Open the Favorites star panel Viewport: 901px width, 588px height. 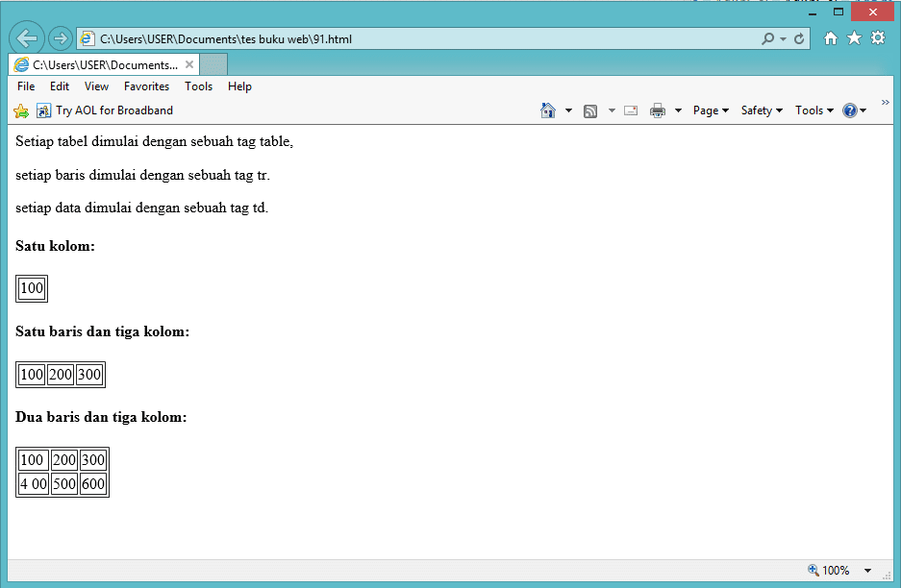click(854, 38)
